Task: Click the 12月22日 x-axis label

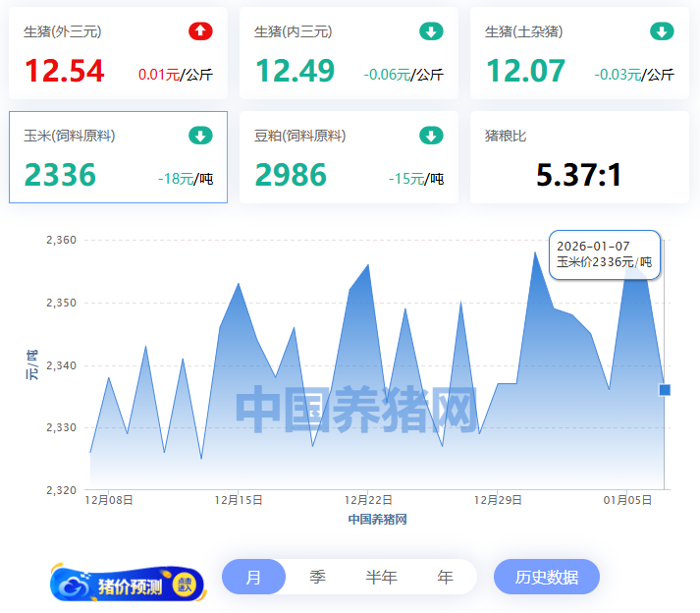Action: point(369,500)
